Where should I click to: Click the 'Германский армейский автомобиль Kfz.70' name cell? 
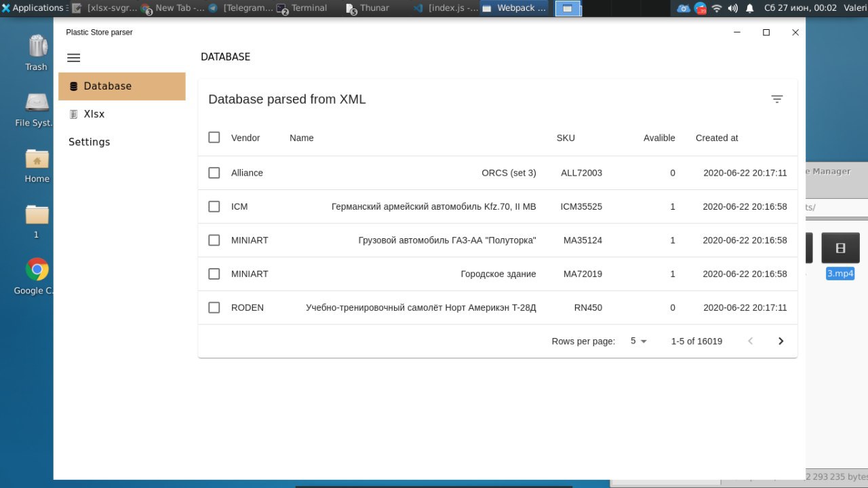coord(434,206)
